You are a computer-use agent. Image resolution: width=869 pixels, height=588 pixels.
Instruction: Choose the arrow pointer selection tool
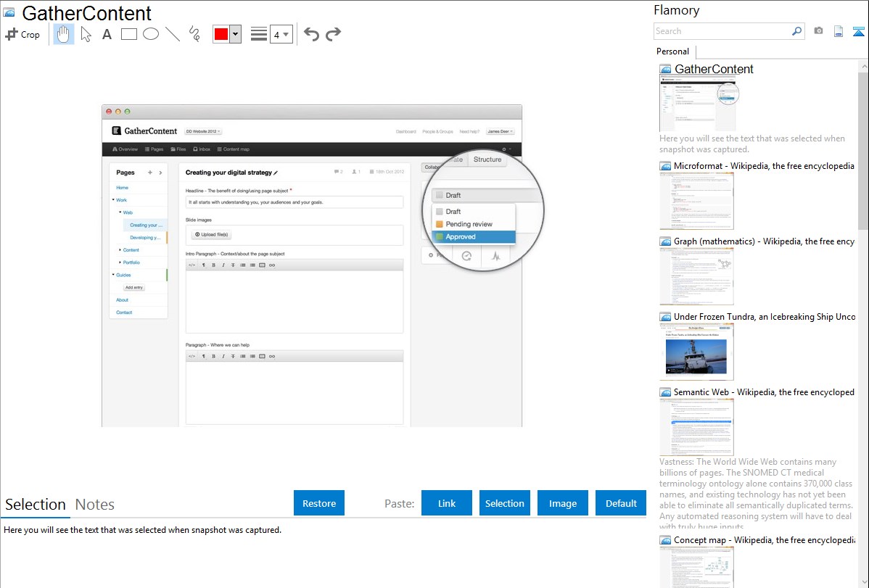[86, 34]
